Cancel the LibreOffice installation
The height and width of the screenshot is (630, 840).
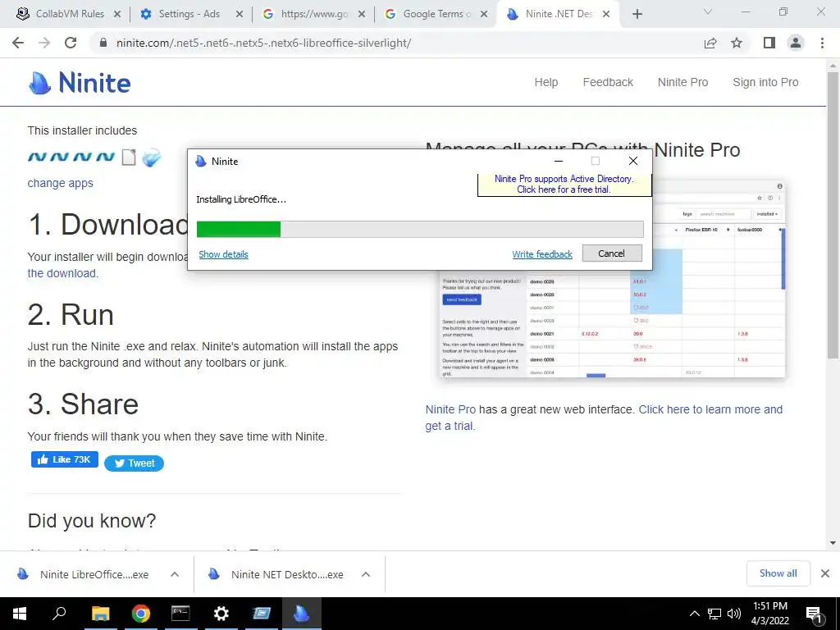point(612,253)
